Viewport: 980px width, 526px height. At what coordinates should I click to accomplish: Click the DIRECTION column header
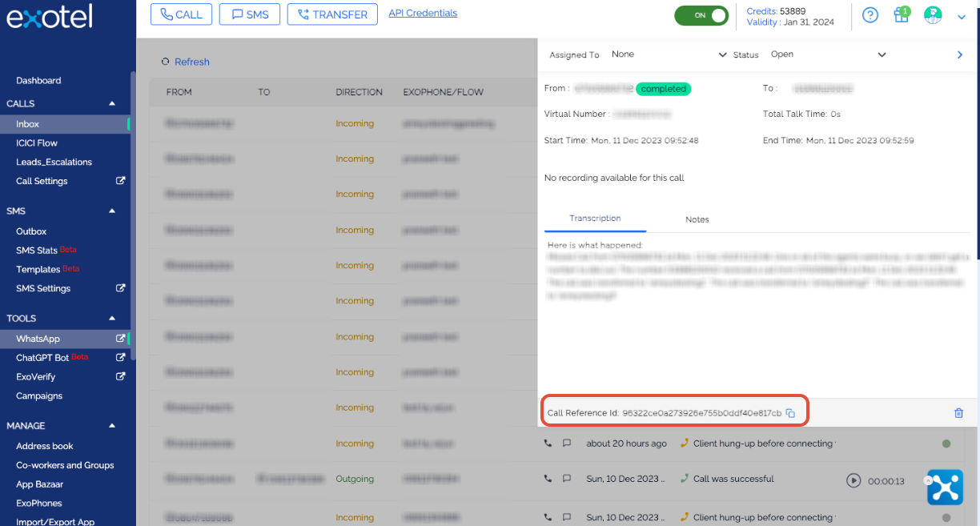click(359, 92)
